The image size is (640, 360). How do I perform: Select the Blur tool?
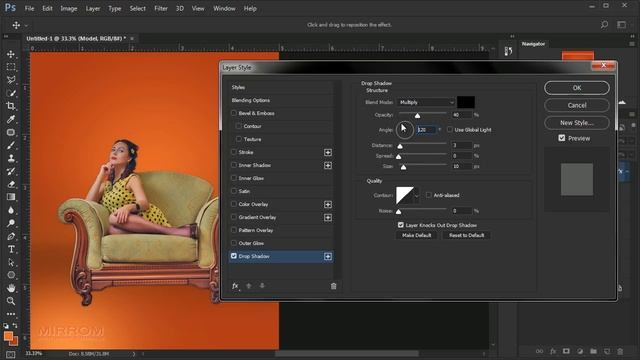coord(11,210)
